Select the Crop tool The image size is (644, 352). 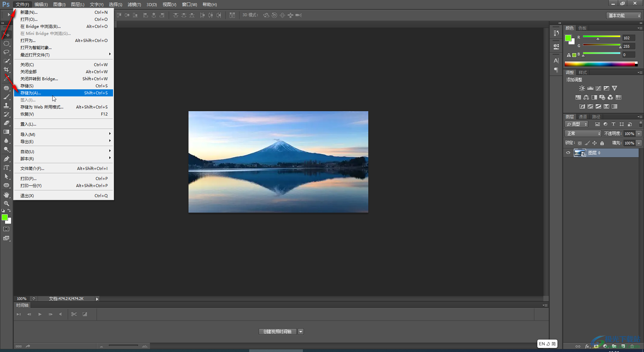point(6,70)
